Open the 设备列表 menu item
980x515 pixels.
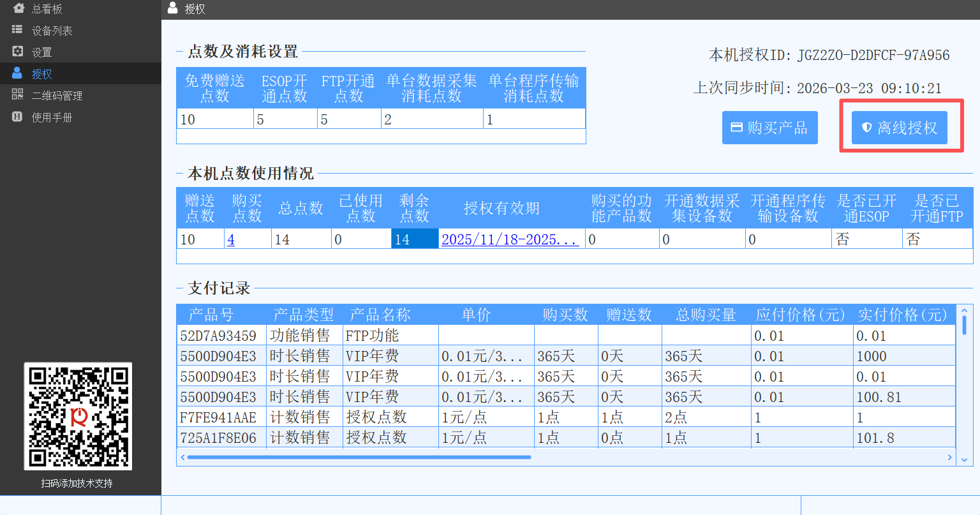(52, 31)
